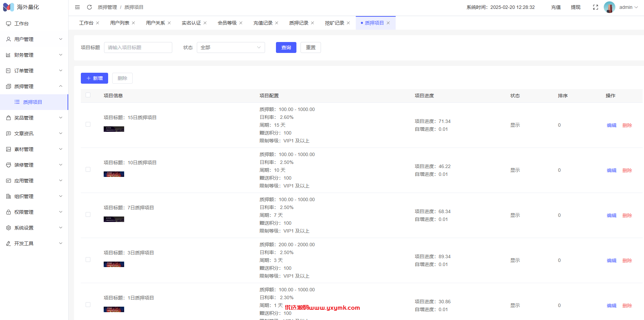Close the active 质押项目 tab
The height and width of the screenshot is (320, 644).
(388, 23)
